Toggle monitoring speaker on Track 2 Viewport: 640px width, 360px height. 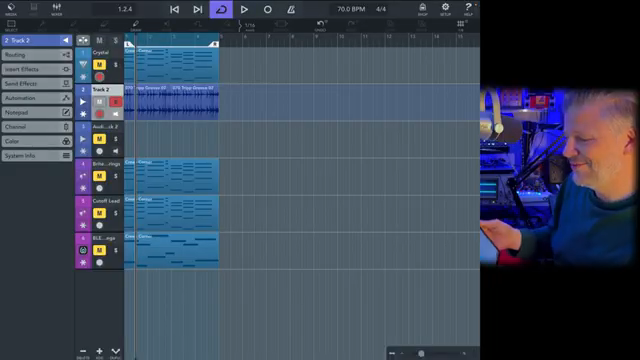click(x=116, y=114)
